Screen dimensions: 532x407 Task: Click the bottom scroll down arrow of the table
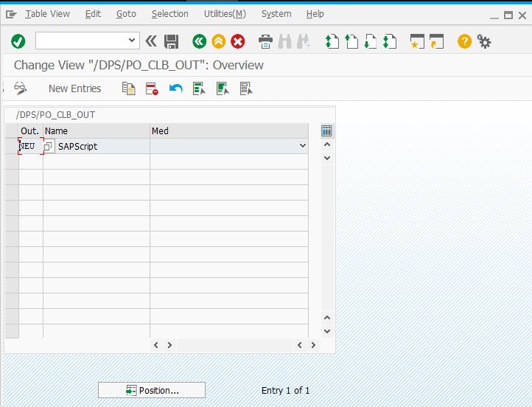click(x=327, y=331)
